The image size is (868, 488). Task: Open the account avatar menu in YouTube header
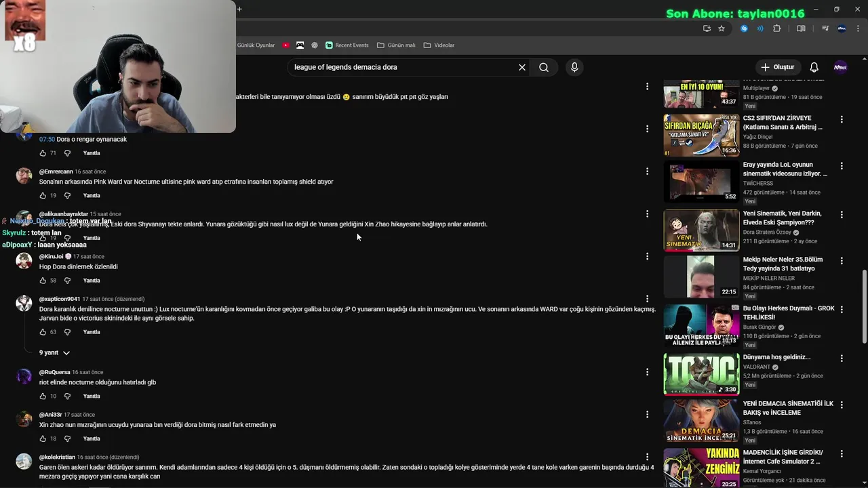click(x=840, y=67)
